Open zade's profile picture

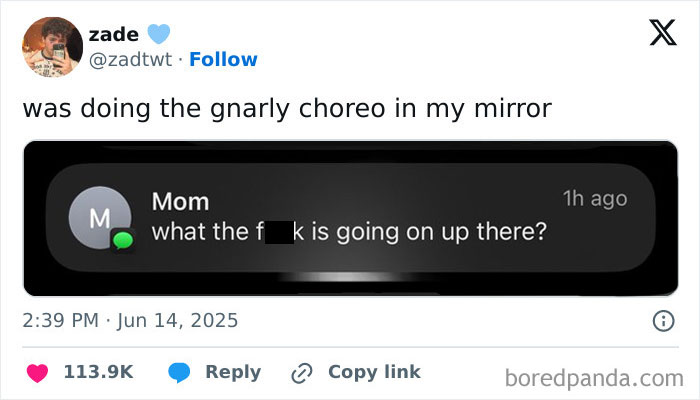[x=49, y=47]
